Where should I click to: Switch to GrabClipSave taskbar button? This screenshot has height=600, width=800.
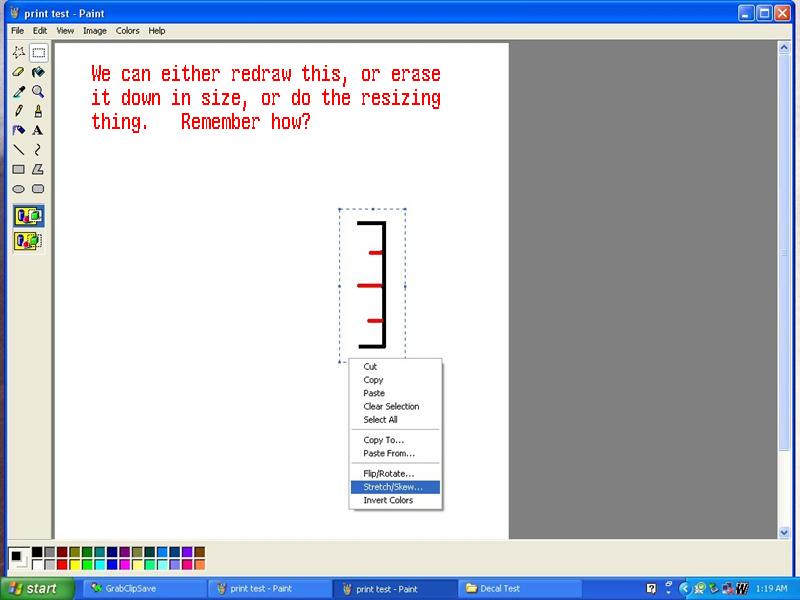tap(145, 589)
